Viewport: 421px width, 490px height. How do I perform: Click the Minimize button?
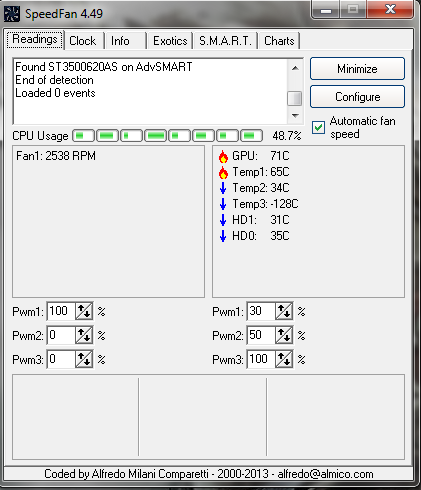pos(357,69)
